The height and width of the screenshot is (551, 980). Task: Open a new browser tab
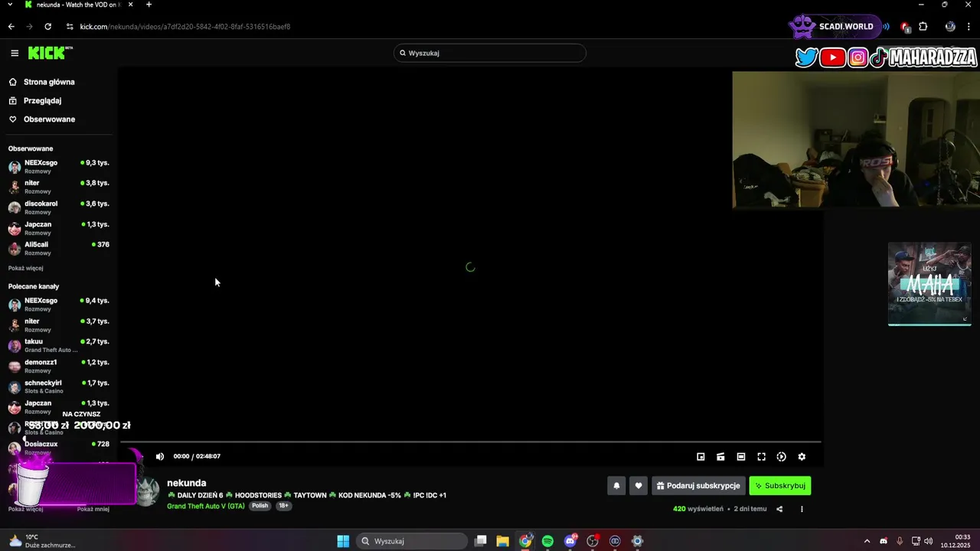pos(149,5)
